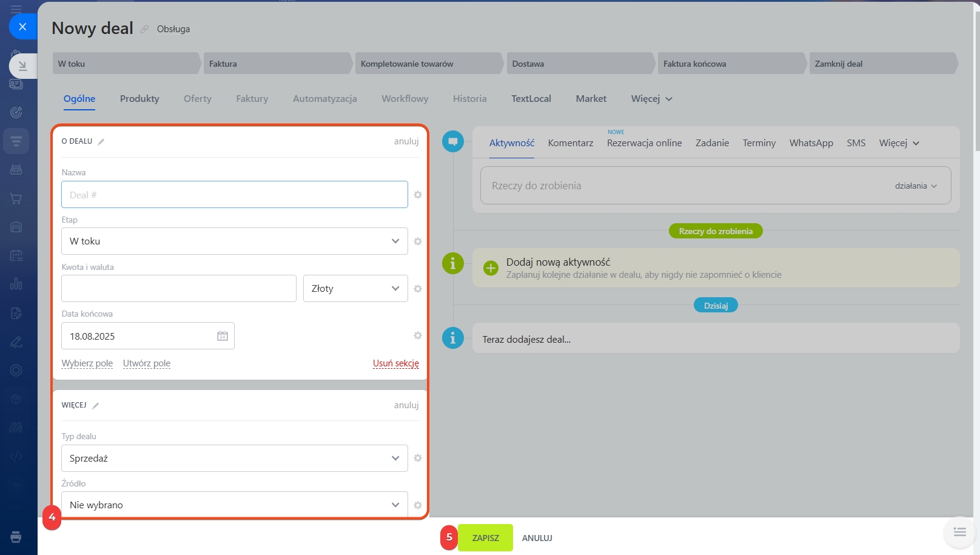Select the Rezerwacja online tab
The image size is (980, 555).
[x=645, y=143]
